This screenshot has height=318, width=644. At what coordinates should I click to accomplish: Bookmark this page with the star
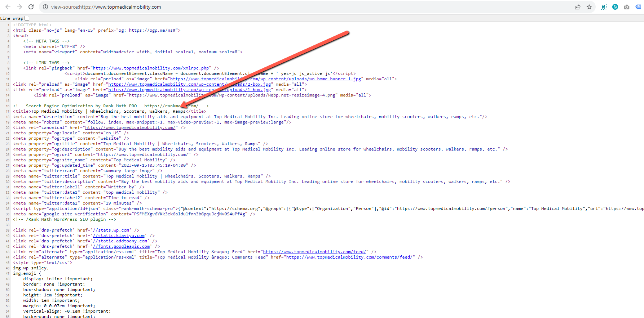589,7
